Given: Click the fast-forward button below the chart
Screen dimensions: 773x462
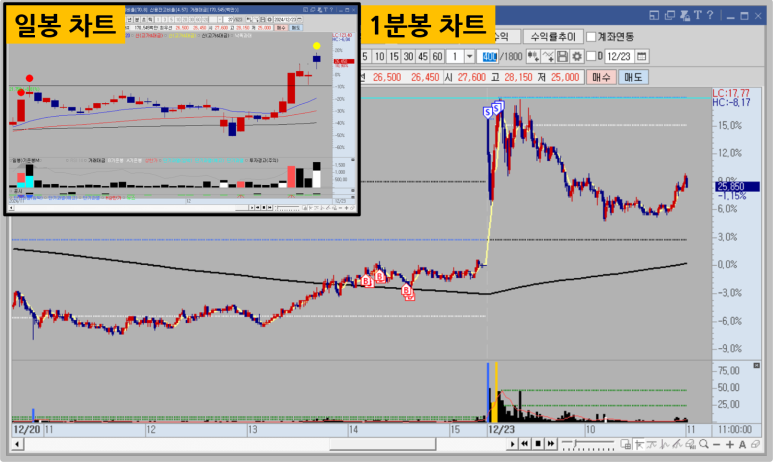Looking at the screenshot, I should pos(551,444).
